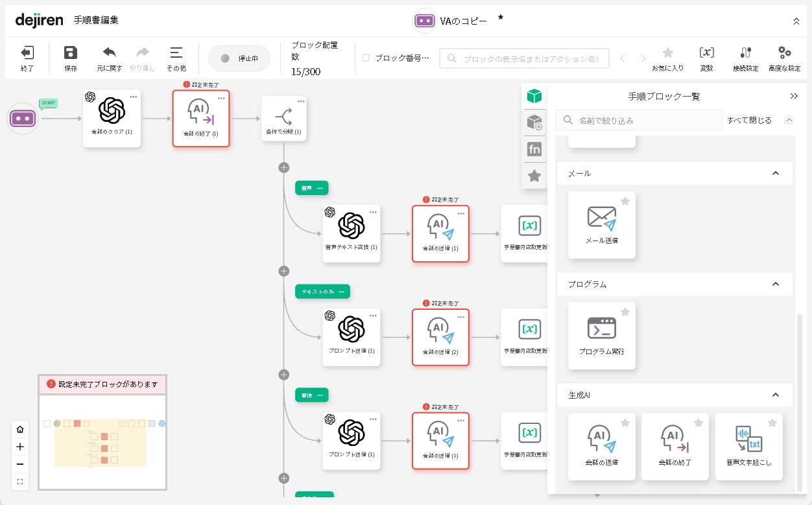The width and height of the screenshot is (812, 505).
Task: Open the favorites star tab in sidebar
Action: click(534, 176)
